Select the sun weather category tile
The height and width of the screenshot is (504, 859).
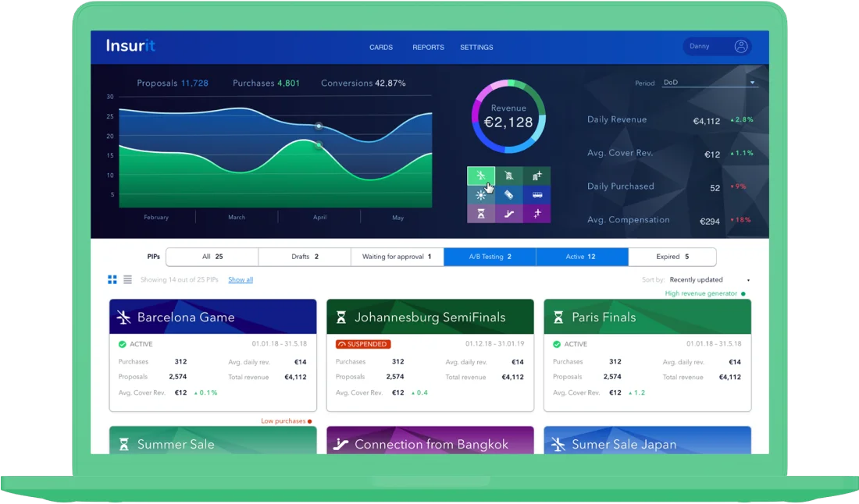(x=481, y=195)
